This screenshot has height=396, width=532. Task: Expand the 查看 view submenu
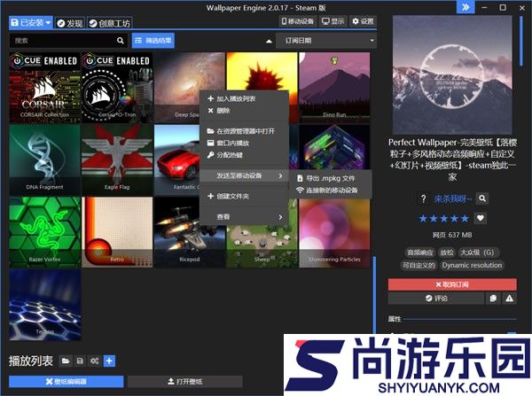[x=244, y=217]
